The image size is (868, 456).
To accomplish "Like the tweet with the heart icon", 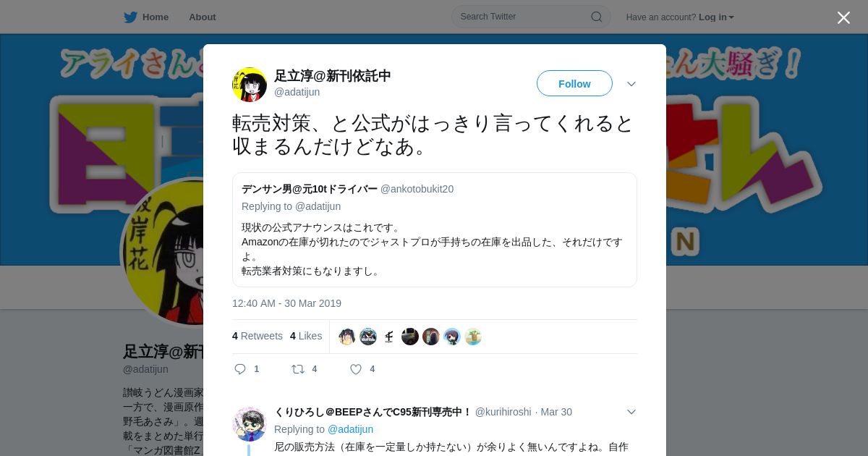I will tap(356, 369).
